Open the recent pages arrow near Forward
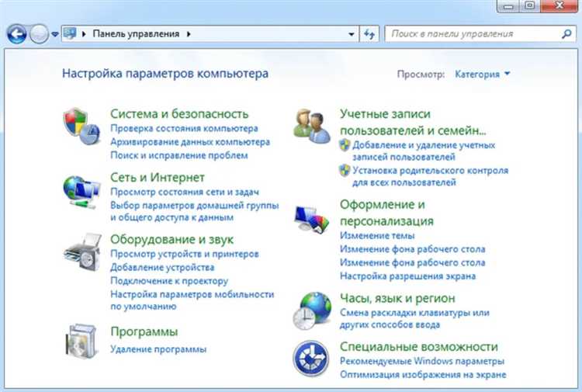582x392 pixels. (55, 34)
